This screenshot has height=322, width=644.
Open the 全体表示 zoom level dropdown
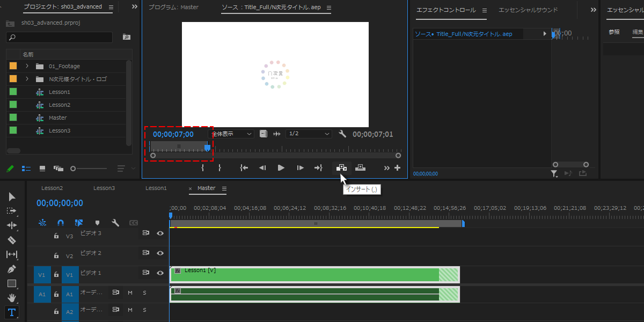coord(231,134)
